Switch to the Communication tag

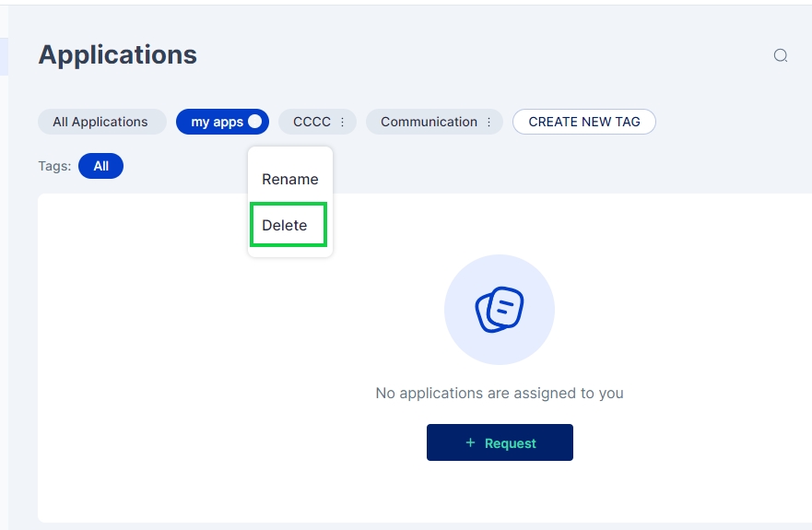pyautogui.click(x=429, y=122)
